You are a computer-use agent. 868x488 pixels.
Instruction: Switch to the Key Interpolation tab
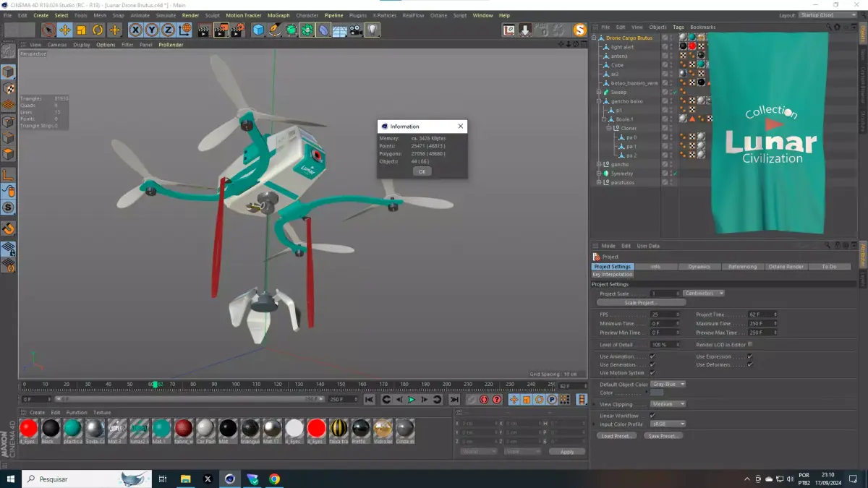[613, 274]
